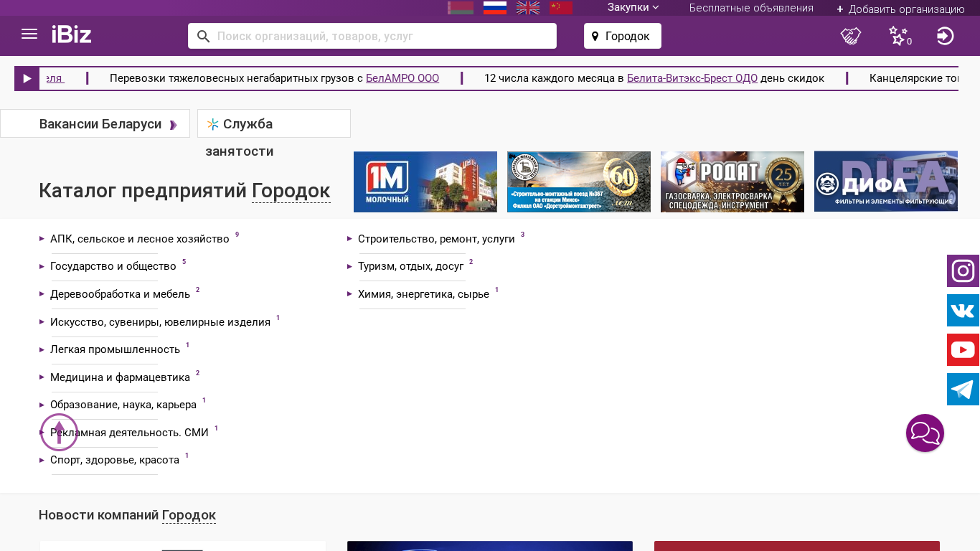Screen dimensions: 980x551
Task: Click Добавить организацию link
Action: coord(900,9)
